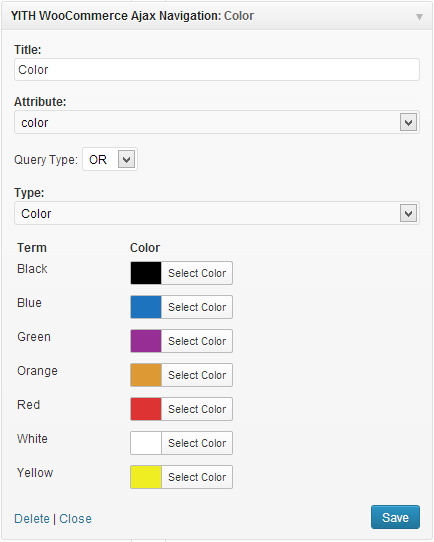The height and width of the screenshot is (542, 434).
Task: Click the Title: label
Action: pos(28,49)
